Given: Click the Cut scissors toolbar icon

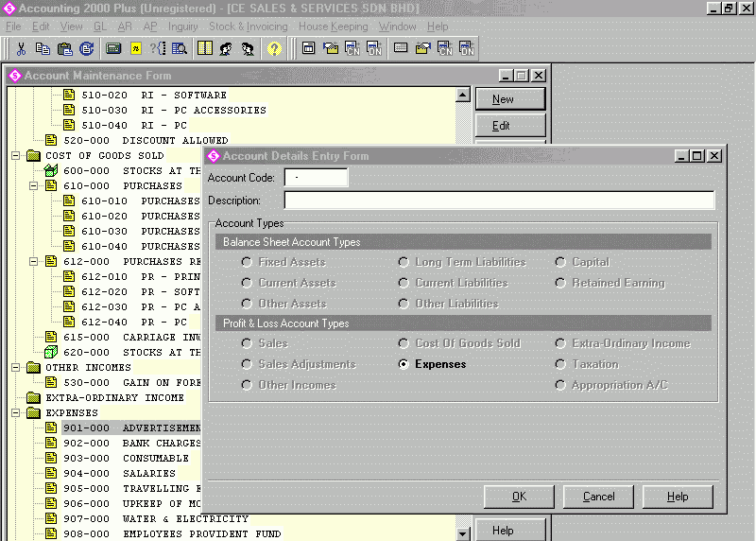Looking at the screenshot, I should click(x=21, y=49).
